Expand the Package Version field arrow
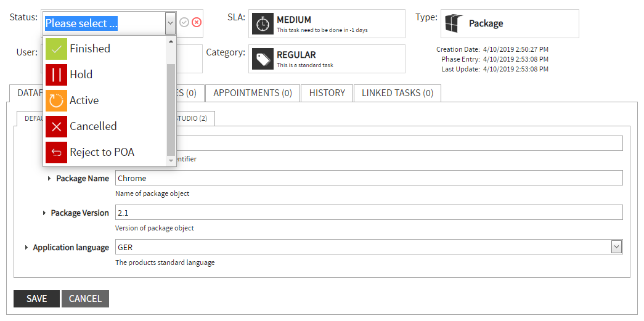The image size is (644, 321). 44,213
